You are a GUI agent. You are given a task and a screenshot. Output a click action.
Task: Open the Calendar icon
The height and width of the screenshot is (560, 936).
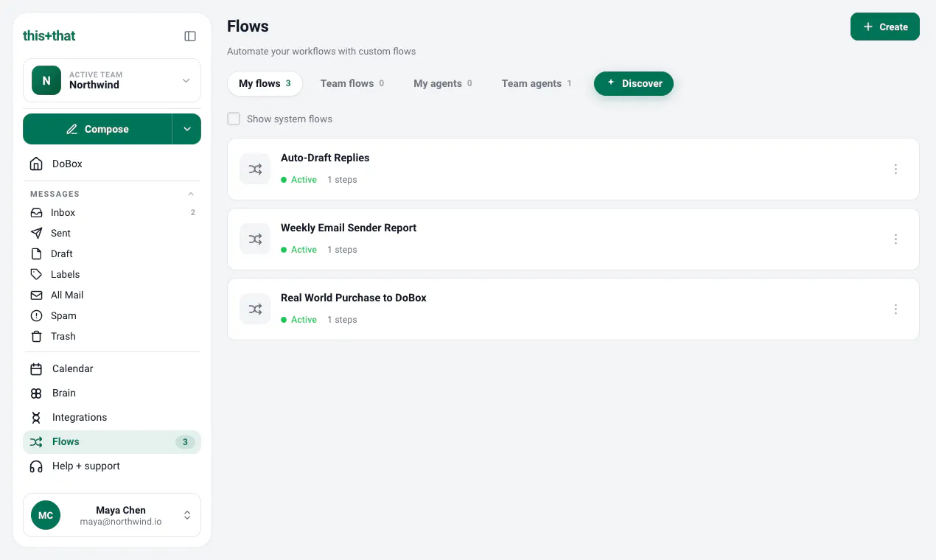[36, 368]
